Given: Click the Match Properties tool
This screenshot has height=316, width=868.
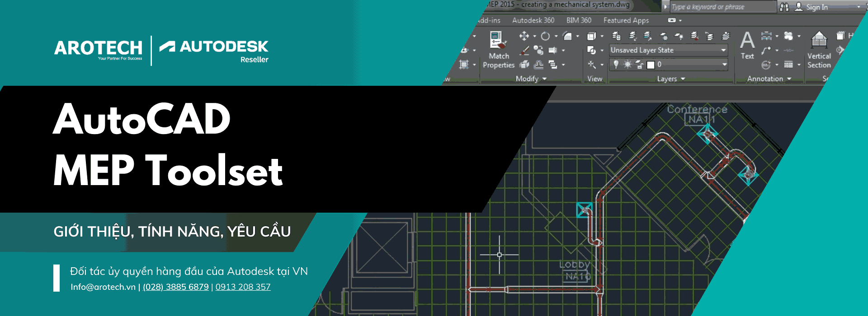Looking at the screenshot, I should point(499,50).
